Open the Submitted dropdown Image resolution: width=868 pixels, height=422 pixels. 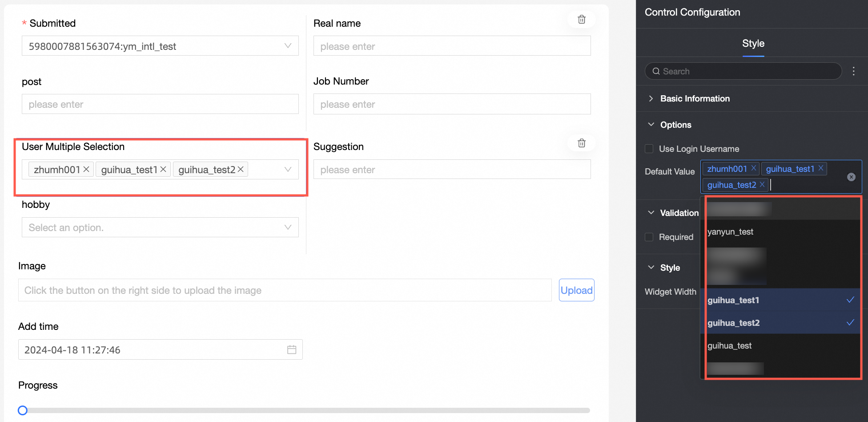[x=160, y=46]
